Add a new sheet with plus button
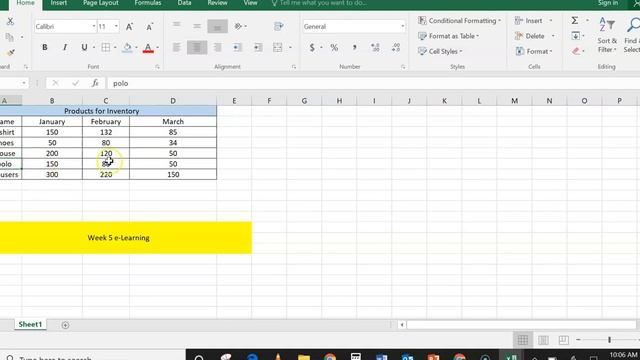 [65, 325]
